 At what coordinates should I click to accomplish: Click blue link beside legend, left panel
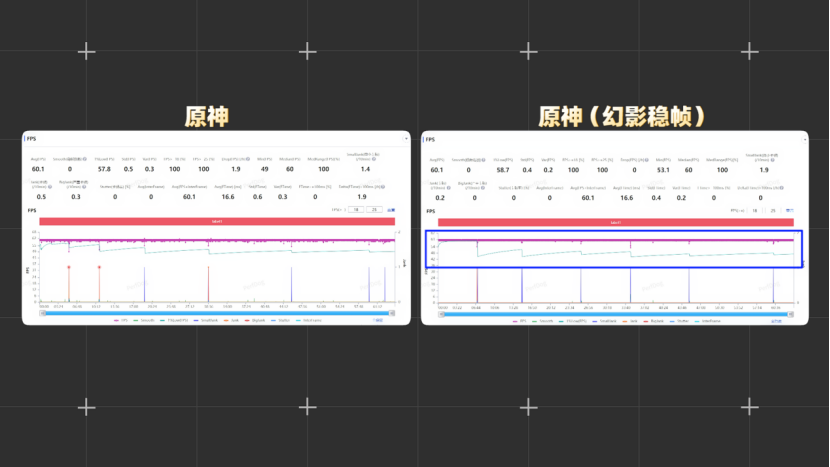[378, 320]
